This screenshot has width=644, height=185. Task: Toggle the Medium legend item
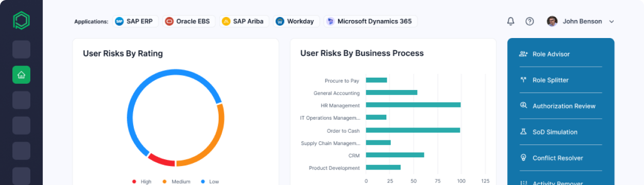176,181
